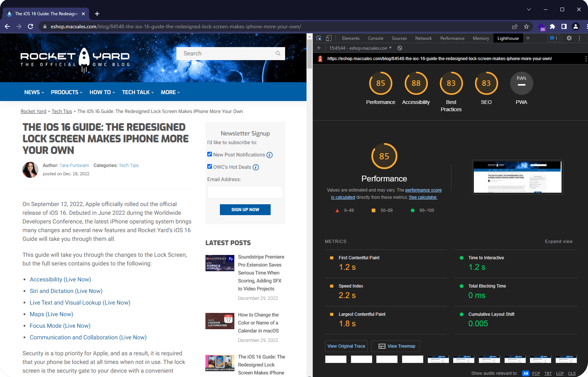Open a new browser tab with plus
Screen dimensions: 588x377
coord(97,14)
